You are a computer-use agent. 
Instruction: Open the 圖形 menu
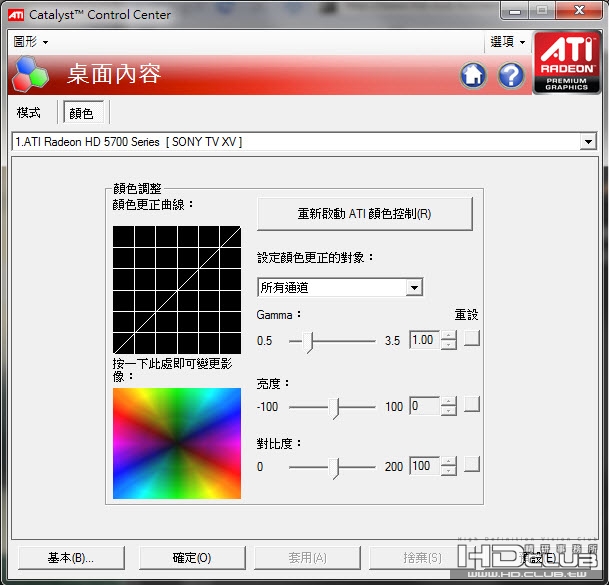31,42
